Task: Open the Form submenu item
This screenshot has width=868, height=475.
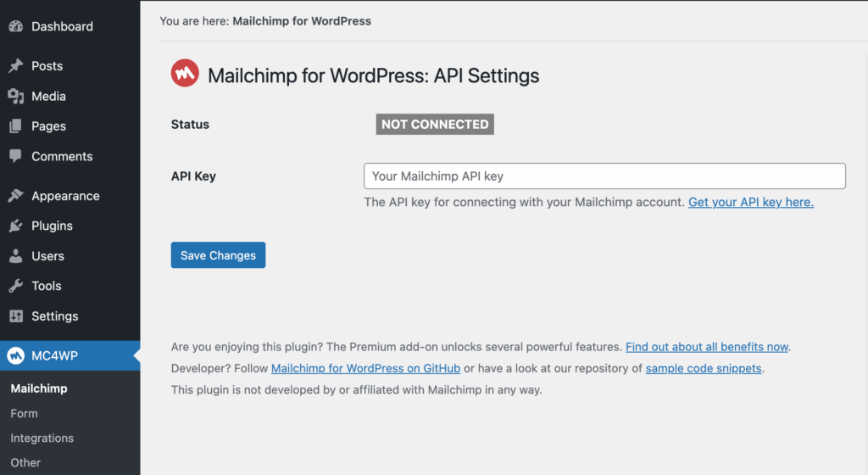Action: 25,414
